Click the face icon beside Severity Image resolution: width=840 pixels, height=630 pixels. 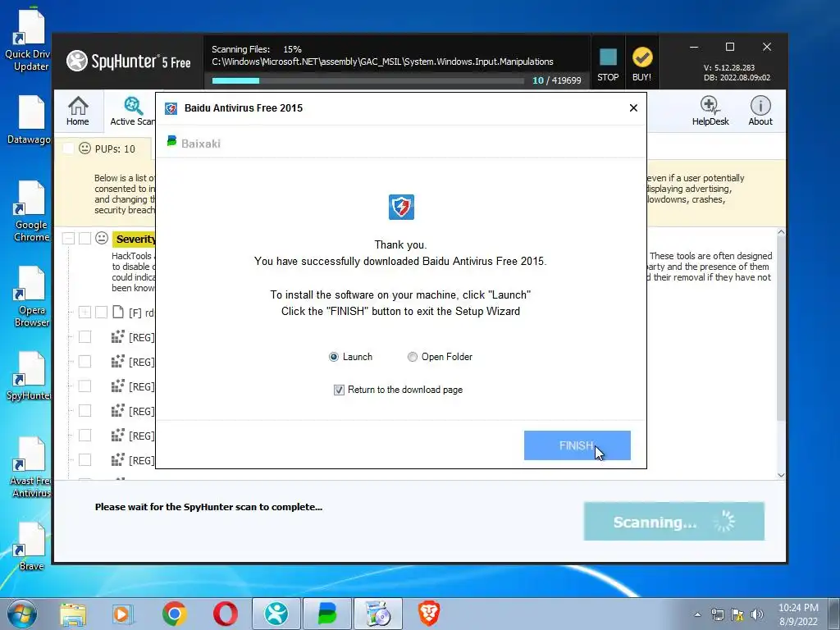102,239
